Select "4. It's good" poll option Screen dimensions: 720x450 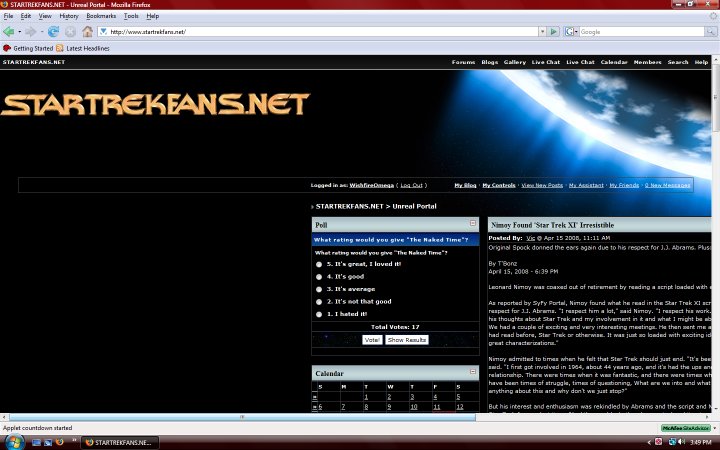click(x=319, y=276)
